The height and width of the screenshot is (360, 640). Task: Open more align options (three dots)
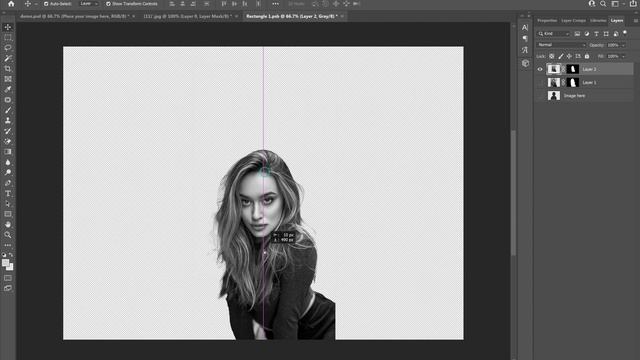pos(276,4)
